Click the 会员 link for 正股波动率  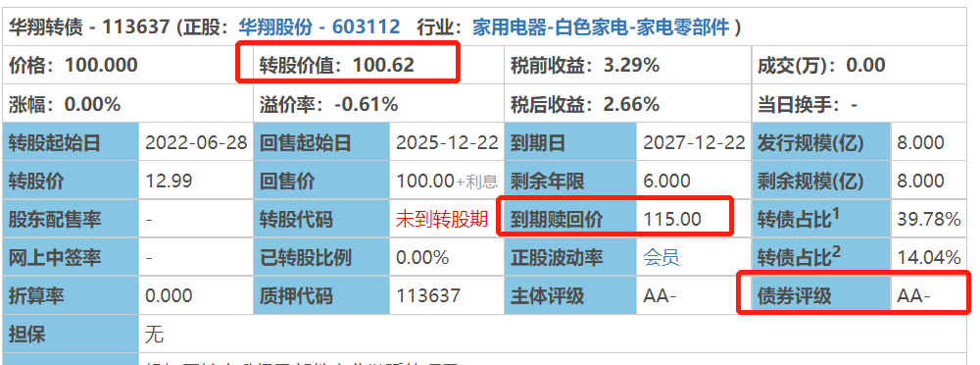pos(661,257)
